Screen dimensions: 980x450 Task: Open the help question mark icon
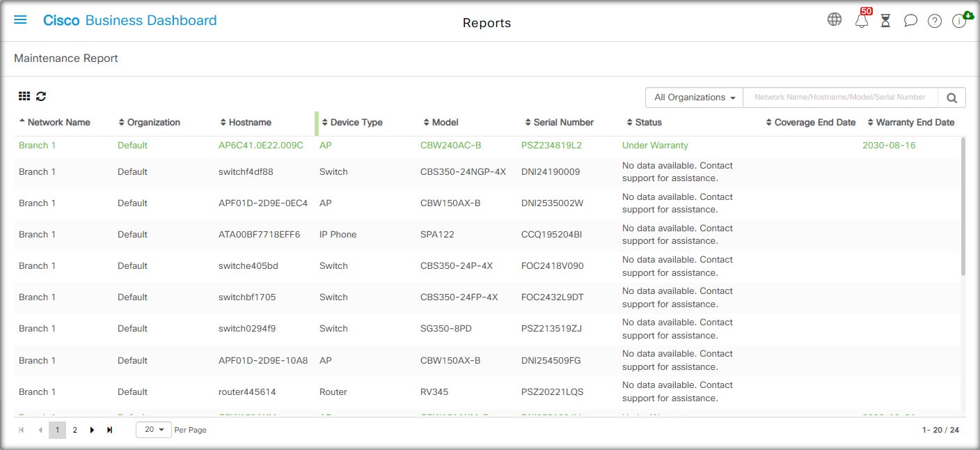pyautogui.click(x=935, y=21)
